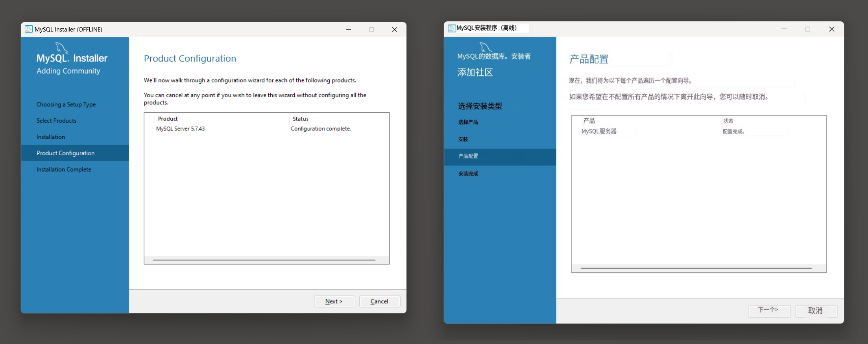Click the 下一个> button

tap(769, 311)
